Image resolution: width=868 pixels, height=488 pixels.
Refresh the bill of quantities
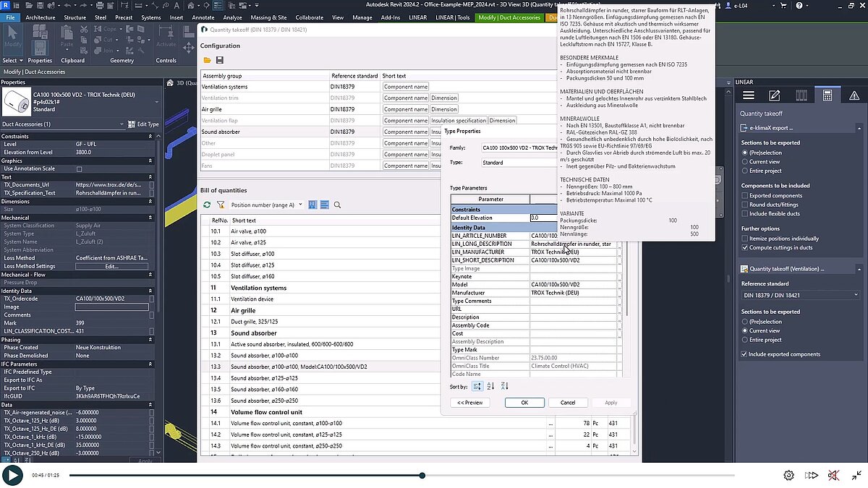click(x=207, y=205)
